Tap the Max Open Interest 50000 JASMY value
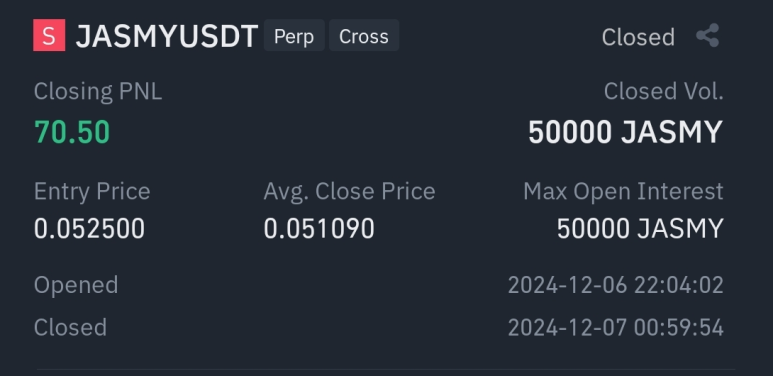The width and height of the screenshot is (773, 376). coord(640,229)
